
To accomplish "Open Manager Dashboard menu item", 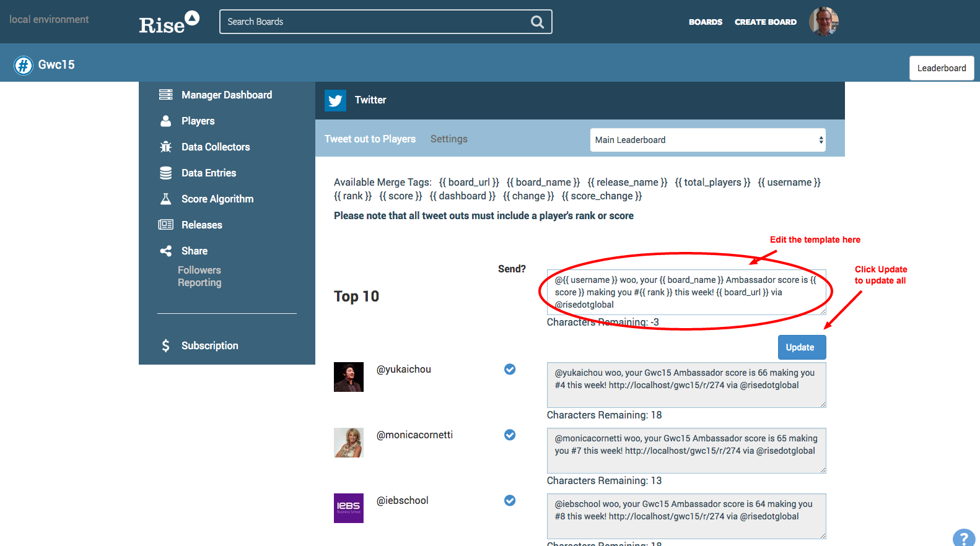I will click(x=227, y=95).
